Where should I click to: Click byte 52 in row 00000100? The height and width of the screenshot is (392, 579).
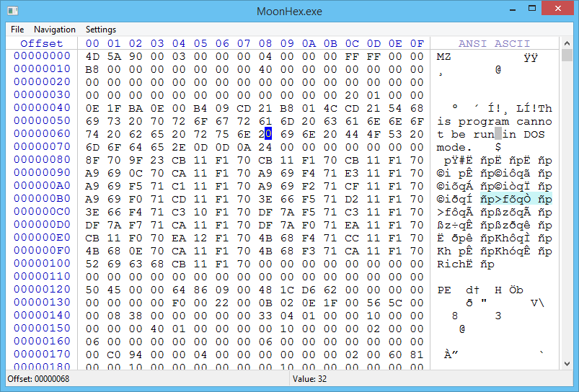click(92, 264)
